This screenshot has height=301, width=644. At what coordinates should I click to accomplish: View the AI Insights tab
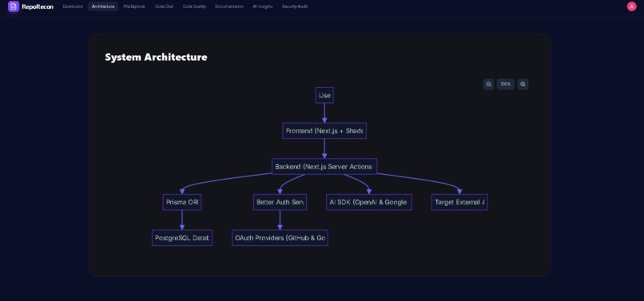point(262,6)
